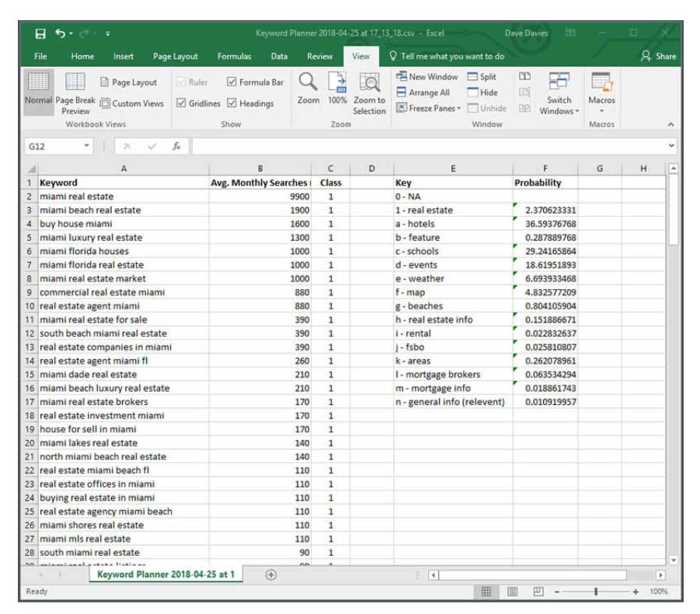Click Reset Window Position icon
This screenshot has width=700, height=614.
[x=524, y=108]
